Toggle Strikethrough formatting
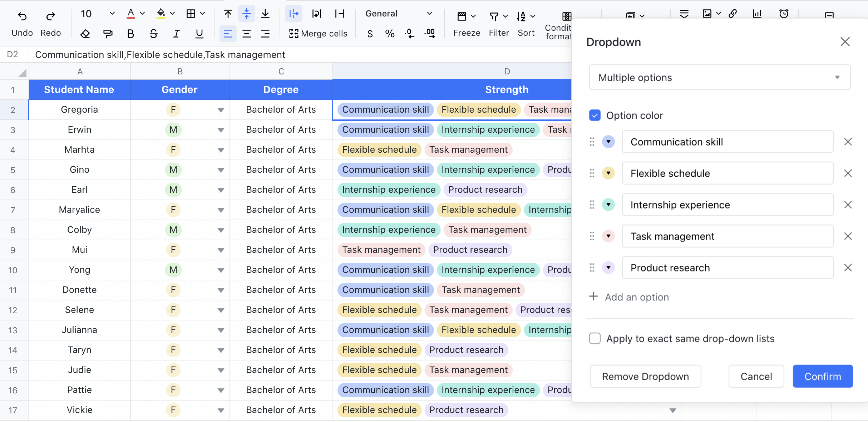 [x=153, y=34]
